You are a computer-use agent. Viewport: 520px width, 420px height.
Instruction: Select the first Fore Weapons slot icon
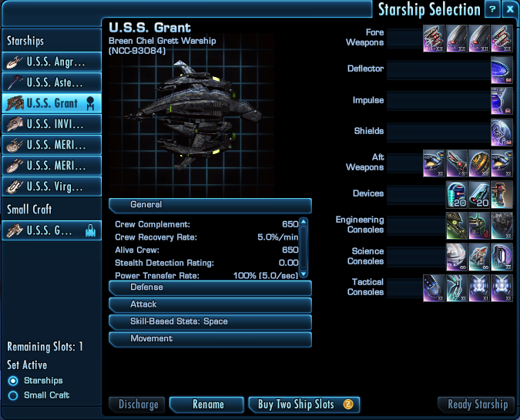tap(434, 39)
